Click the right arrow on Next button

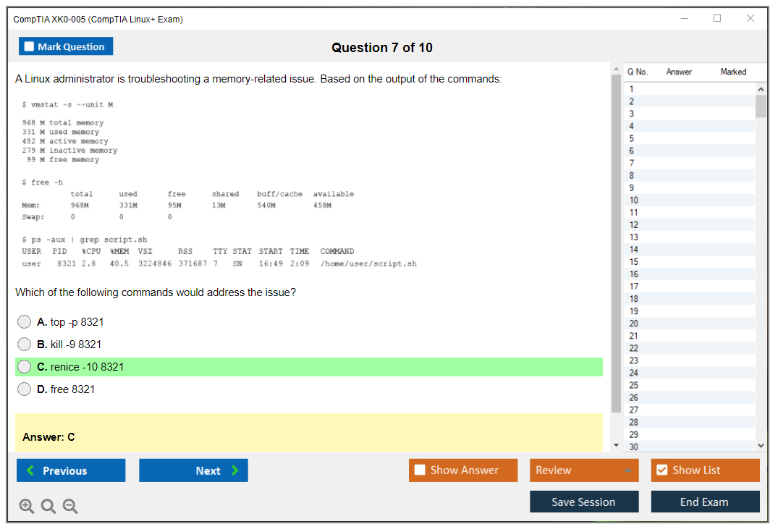(235, 470)
